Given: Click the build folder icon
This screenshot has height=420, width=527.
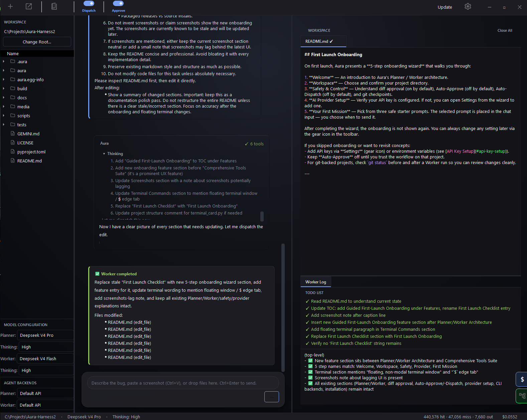Looking at the screenshot, I should 13,89.
